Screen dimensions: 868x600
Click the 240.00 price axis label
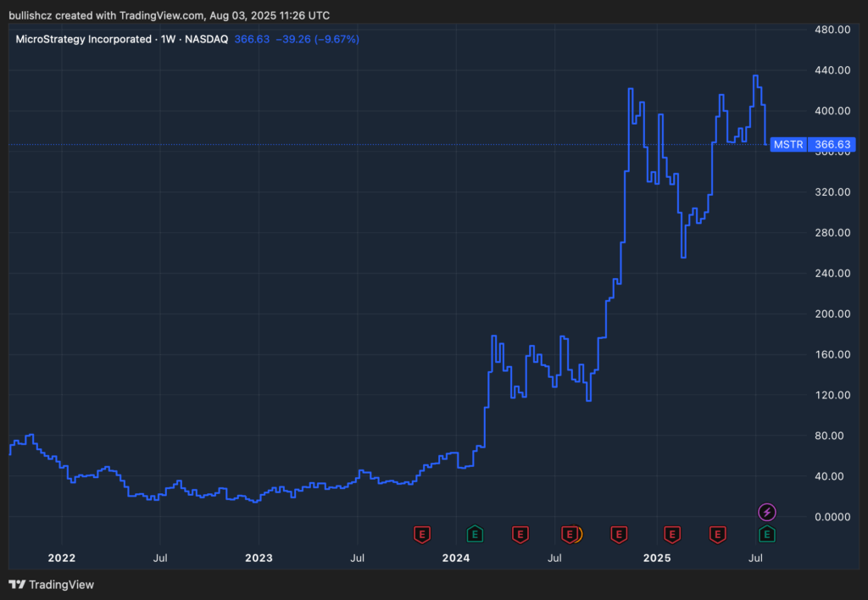click(832, 273)
